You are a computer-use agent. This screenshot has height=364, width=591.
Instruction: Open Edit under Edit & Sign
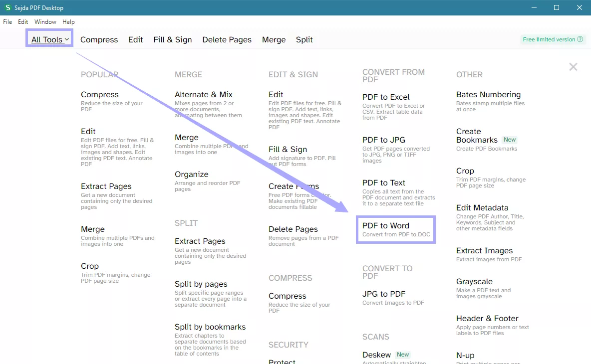[276, 94]
